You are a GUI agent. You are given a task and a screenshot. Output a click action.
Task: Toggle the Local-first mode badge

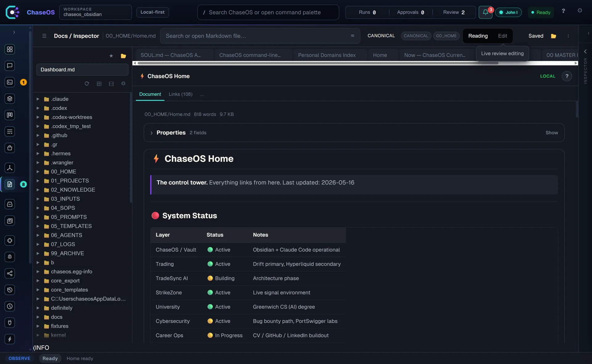coord(152,12)
